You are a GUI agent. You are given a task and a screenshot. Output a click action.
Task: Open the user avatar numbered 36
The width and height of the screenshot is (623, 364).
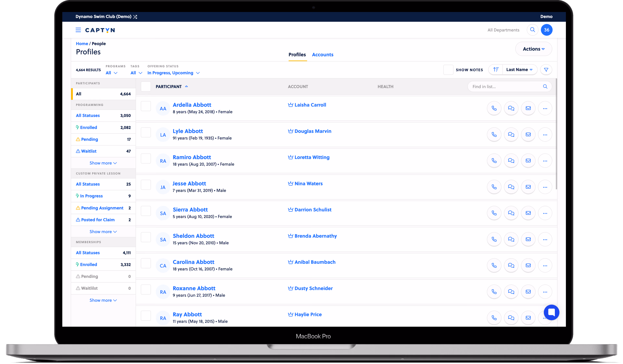[x=546, y=30]
